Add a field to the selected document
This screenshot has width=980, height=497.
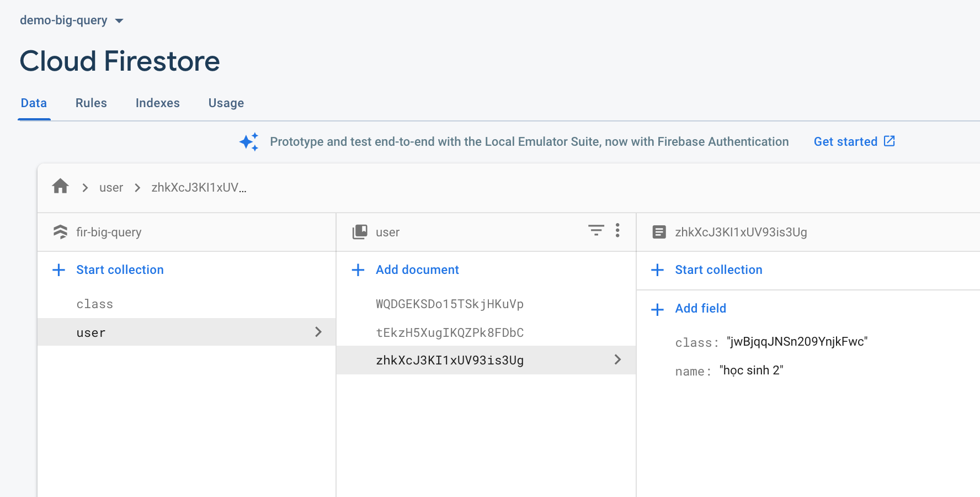tap(700, 308)
